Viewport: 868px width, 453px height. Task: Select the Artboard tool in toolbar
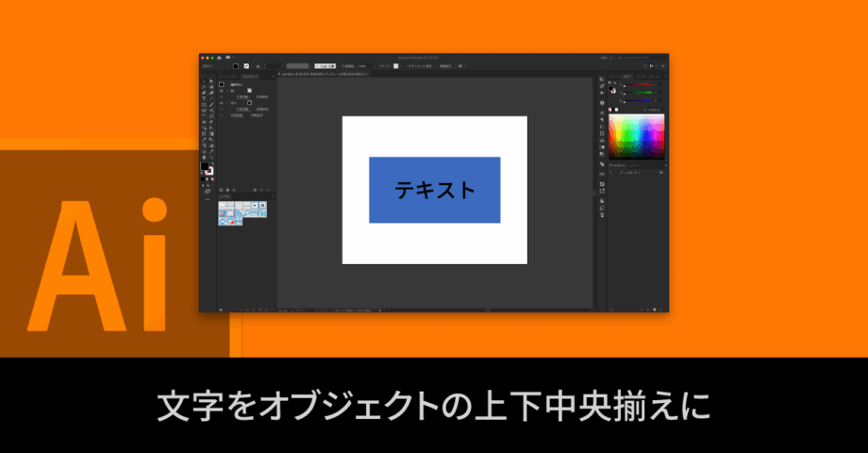click(x=204, y=152)
